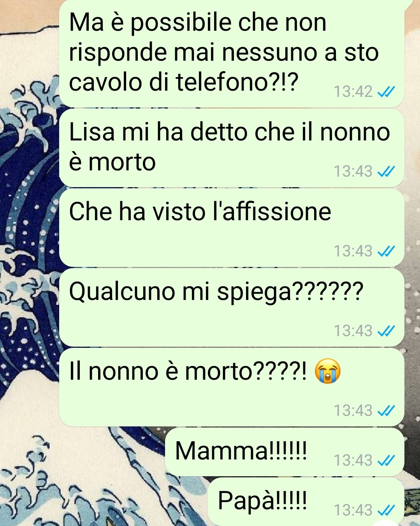The height and width of the screenshot is (526, 420).
Task: Tap the blue read ticks on telefono message
Action: tap(387, 92)
